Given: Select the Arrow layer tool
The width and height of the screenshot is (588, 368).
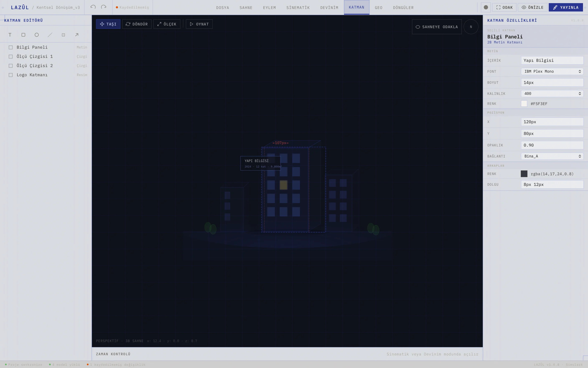Looking at the screenshot, I should pyautogui.click(x=77, y=35).
